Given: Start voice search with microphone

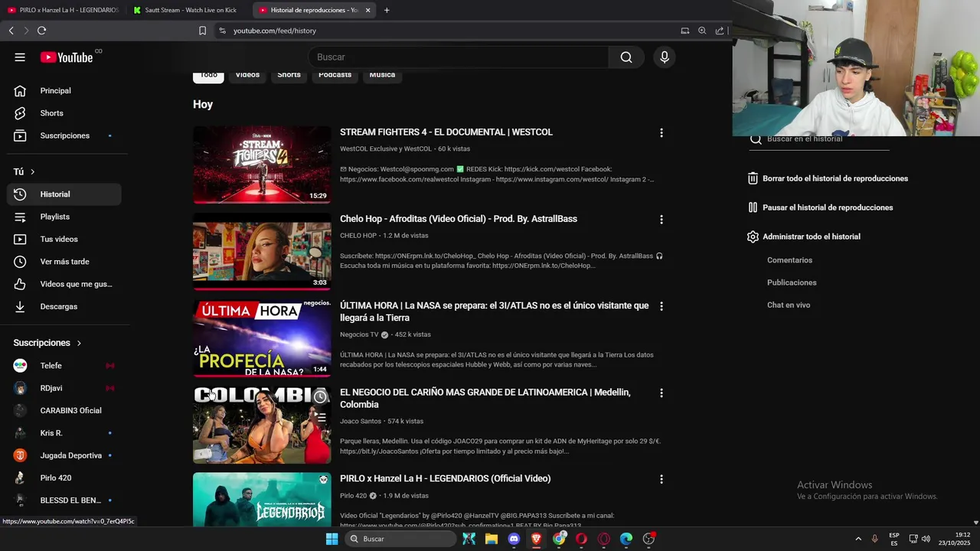Looking at the screenshot, I should click(x=664, y=57).
